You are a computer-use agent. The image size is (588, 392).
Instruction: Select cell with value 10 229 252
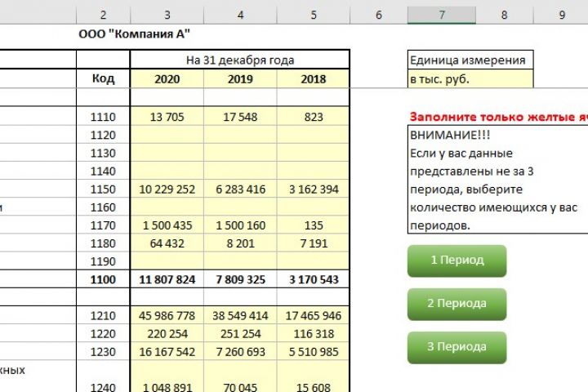(x=167, y=189)
